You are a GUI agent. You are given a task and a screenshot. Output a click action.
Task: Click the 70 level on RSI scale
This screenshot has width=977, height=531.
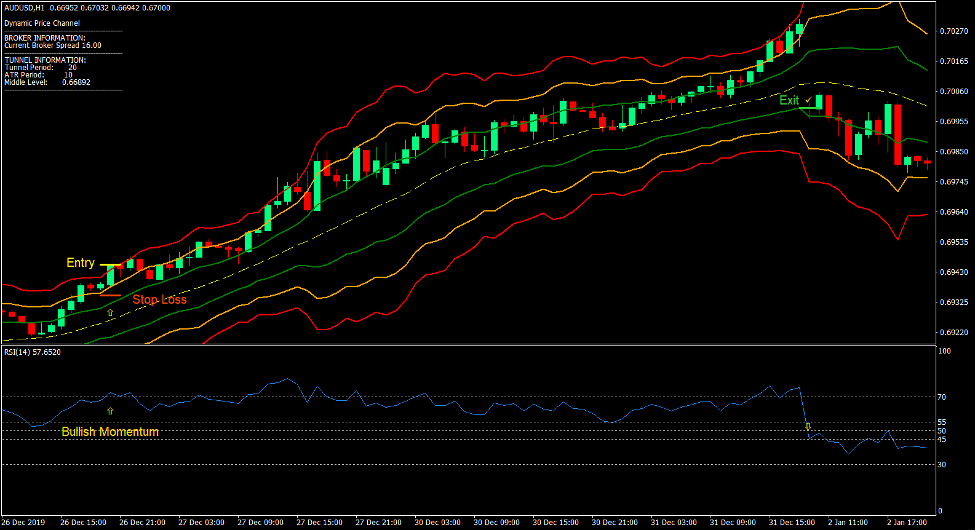coord(943,397)
